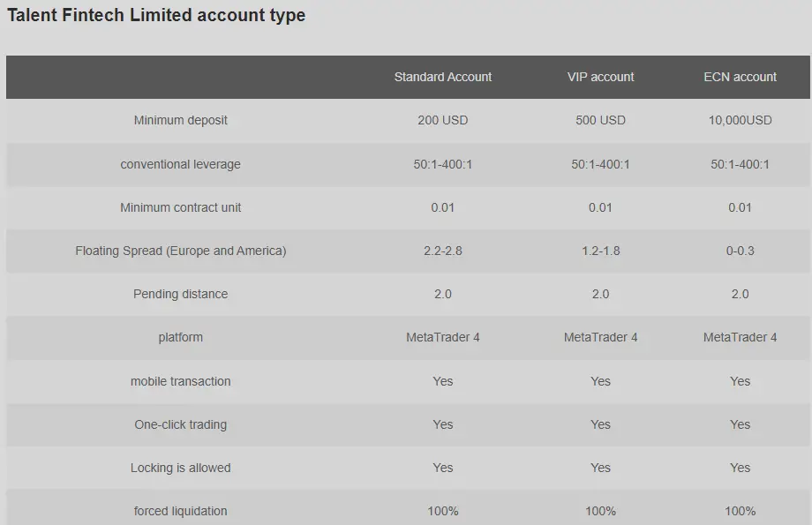Click the 10,000USD ECN deposit value

[740, 120]
